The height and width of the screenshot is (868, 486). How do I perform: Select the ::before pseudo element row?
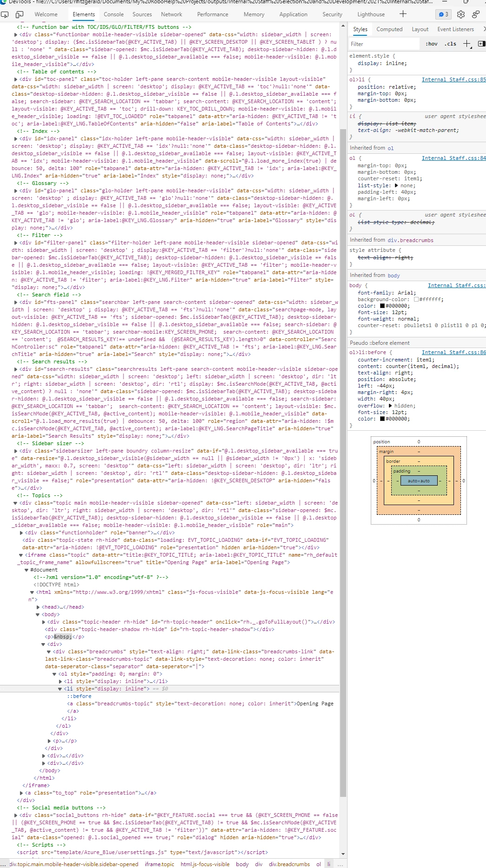click(79, 696)
